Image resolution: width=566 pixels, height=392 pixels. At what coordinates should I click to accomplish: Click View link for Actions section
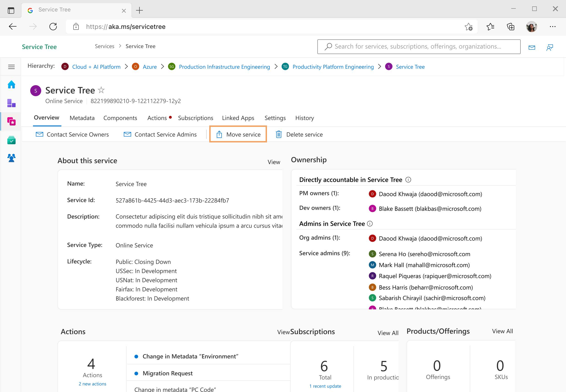(284, 332)
